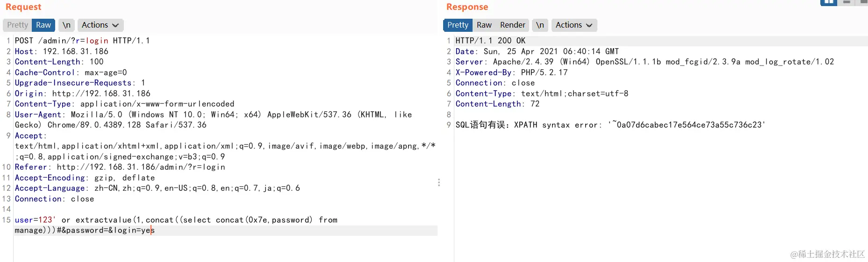Click the Origin header line
This screenshot has width=868, height=262.
point(82,94)
